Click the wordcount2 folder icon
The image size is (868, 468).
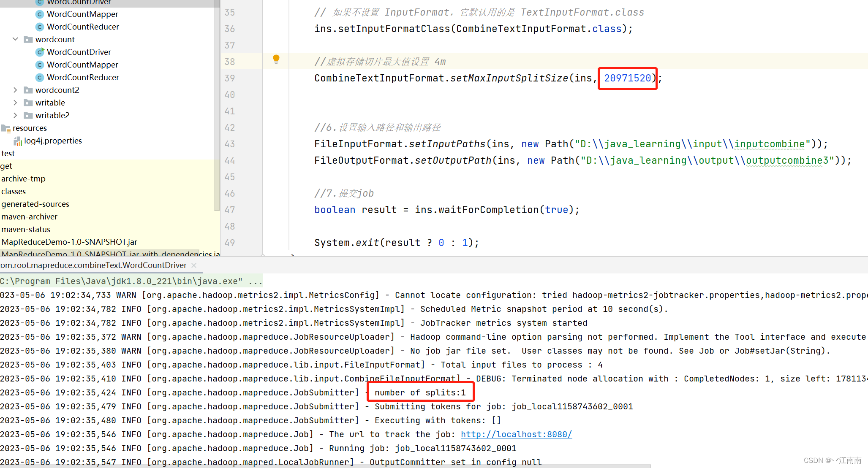(28, 90)
